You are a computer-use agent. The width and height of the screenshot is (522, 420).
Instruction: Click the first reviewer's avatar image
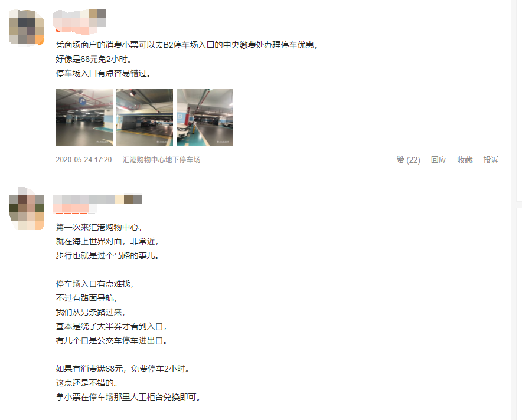click(27, 28)
